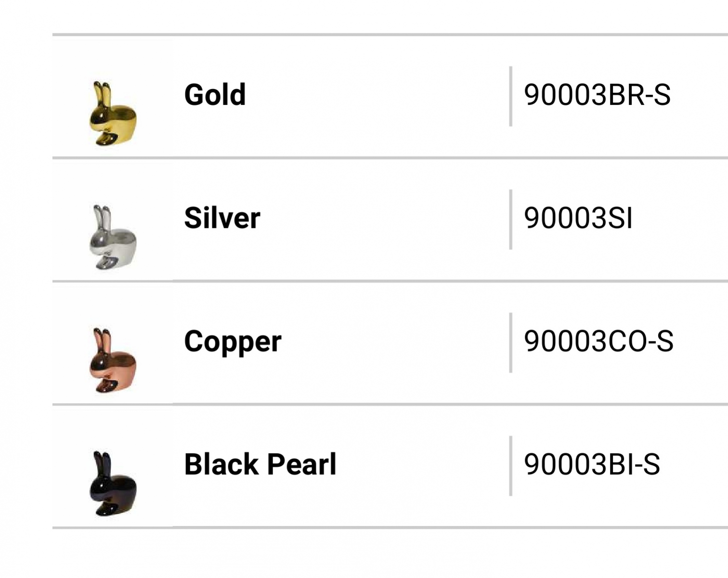Click product code 90003BI-S
Image resolution: width=728 pixels, height=578 pixels.
pyautogui.click(x=592, y=465)
